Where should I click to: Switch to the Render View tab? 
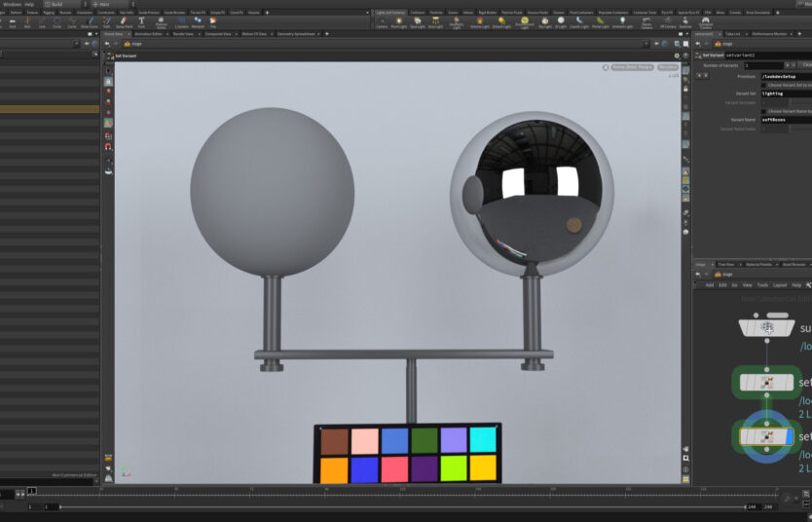[182, 33]
